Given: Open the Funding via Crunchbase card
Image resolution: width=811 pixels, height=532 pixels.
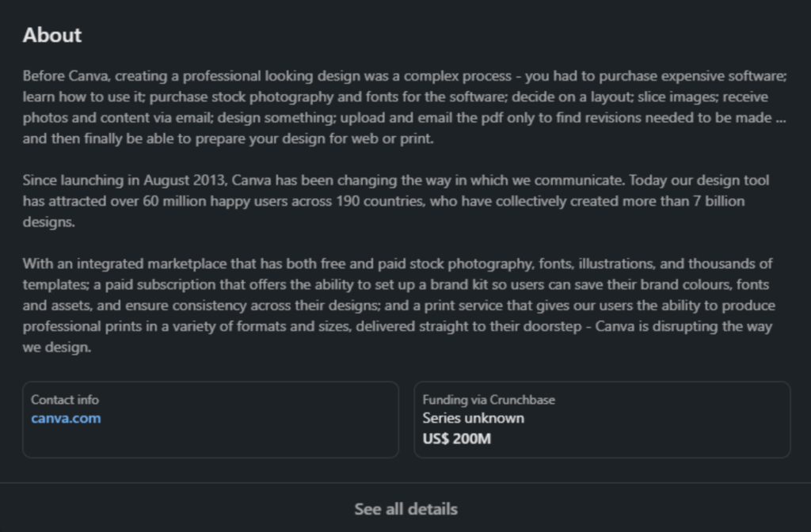Looking at the screenshot, I should point(602,419).
